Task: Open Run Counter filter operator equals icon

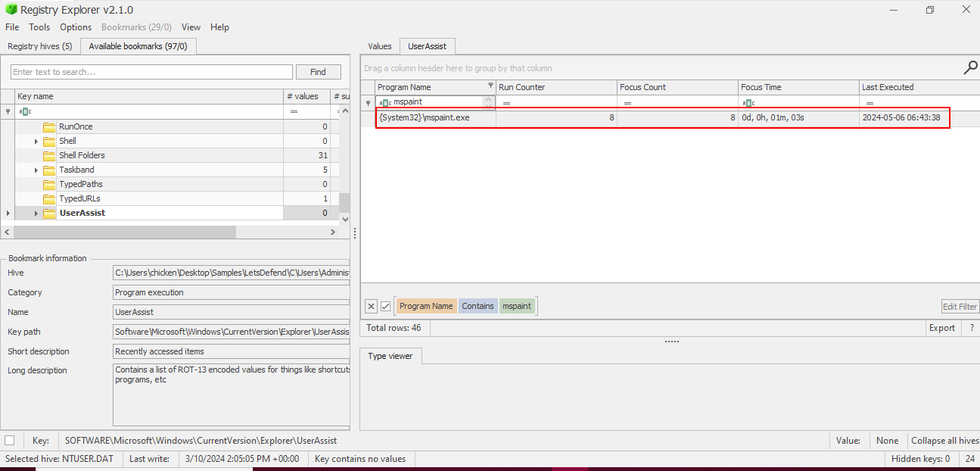Action: coord(506,103)
